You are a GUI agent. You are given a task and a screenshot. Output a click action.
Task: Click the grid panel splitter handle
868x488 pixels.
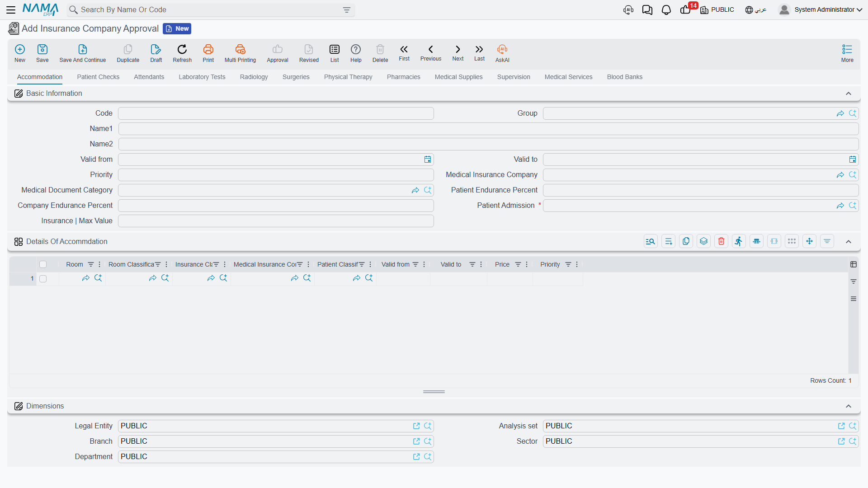click(434, 392)
